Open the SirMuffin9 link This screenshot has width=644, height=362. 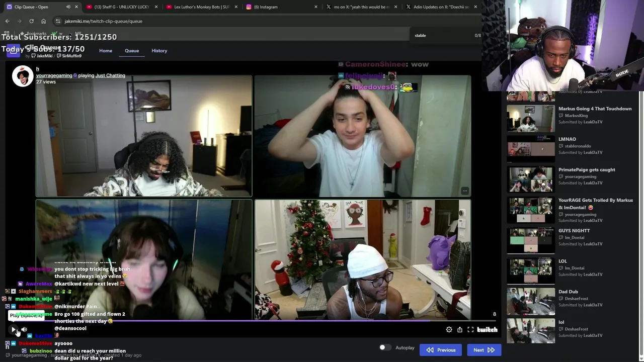[x=69, y=56]
